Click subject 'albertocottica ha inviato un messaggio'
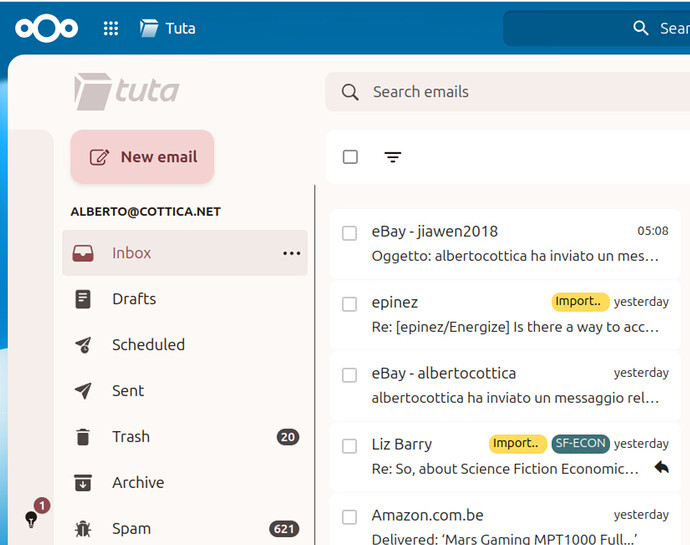Screen dimensions: 690x545 [515, 398]
